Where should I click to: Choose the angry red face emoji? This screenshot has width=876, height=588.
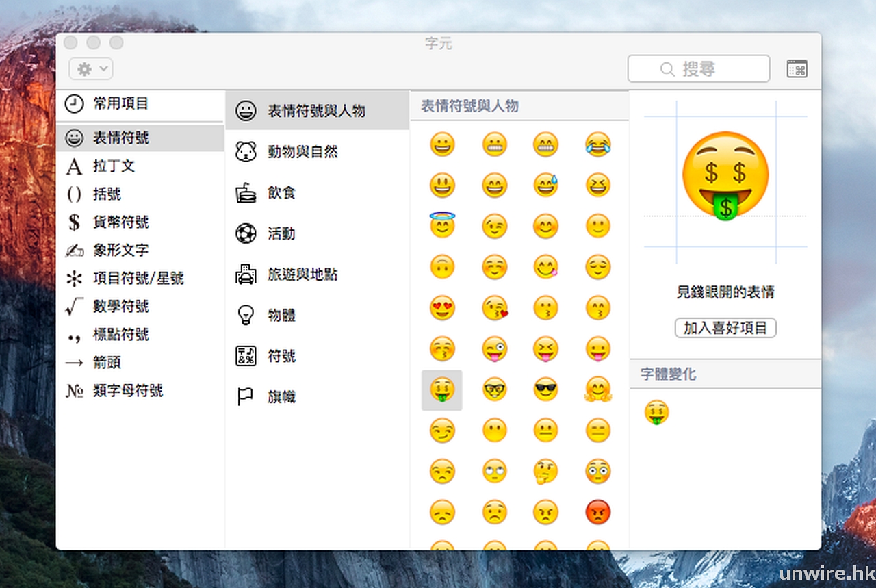(598, 512)
